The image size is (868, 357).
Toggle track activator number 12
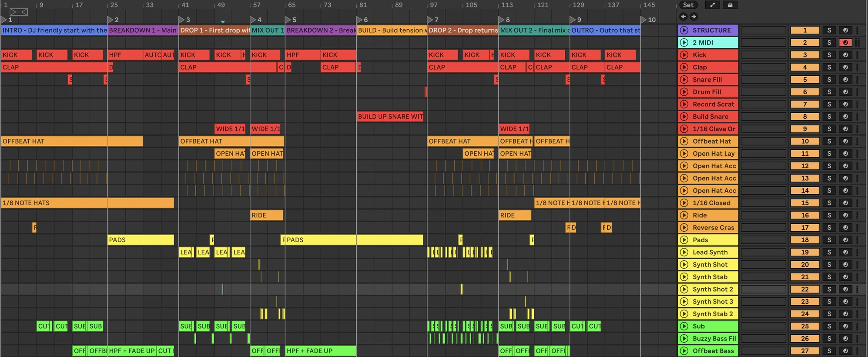point(804,166)
